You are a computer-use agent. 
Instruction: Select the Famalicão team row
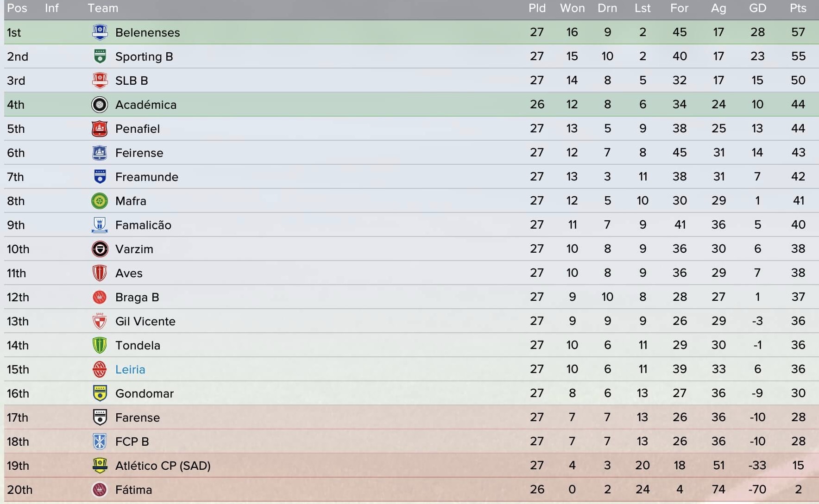click(411, 225)
